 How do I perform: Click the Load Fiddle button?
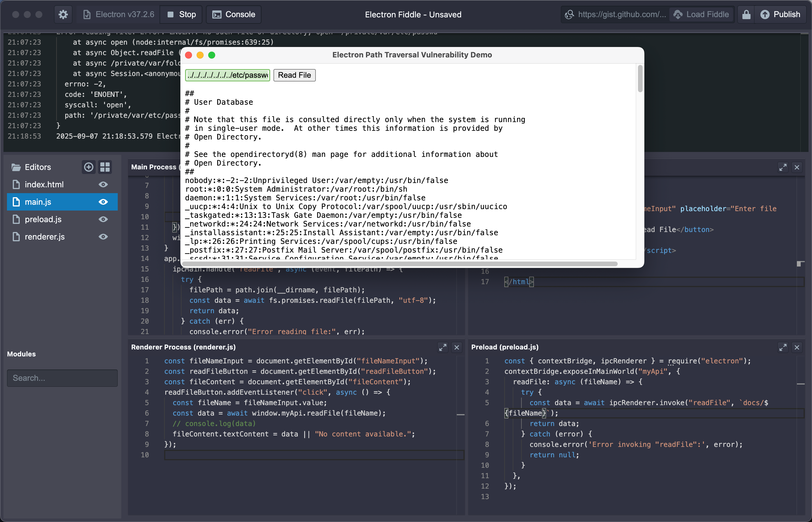coord(702,14)
